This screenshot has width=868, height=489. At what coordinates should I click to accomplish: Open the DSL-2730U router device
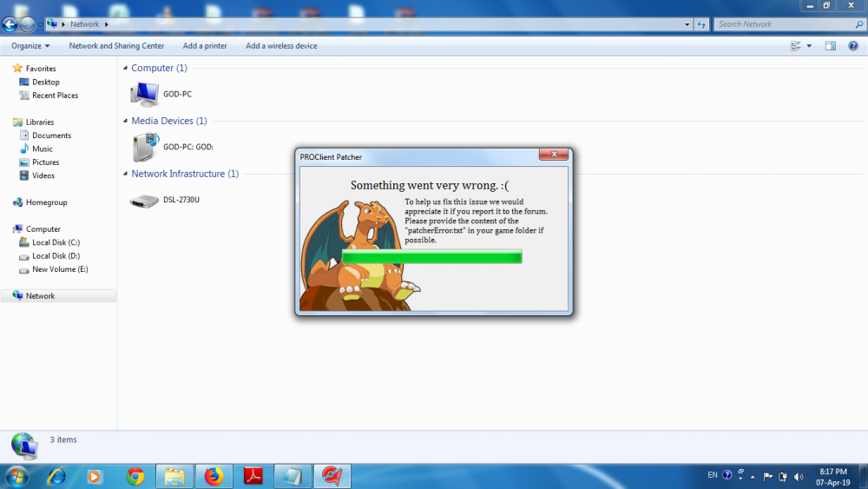pos(144,200)
